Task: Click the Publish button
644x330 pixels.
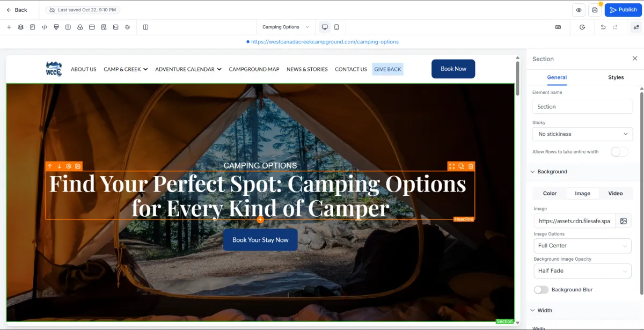Action: coord(623,10)
